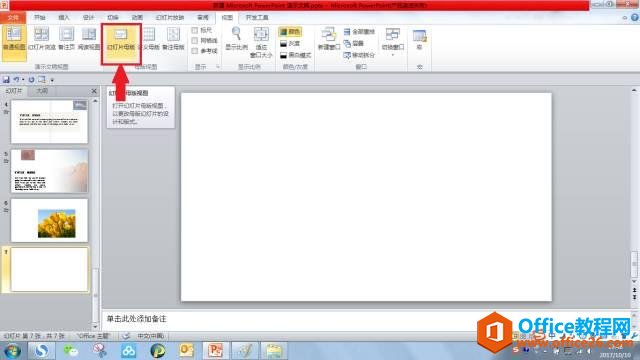The width and height of the screenshot is (640, 360).
Task: Click Cascade windows (层叠)
Action: pyautogui.click(x=354, y=43)
